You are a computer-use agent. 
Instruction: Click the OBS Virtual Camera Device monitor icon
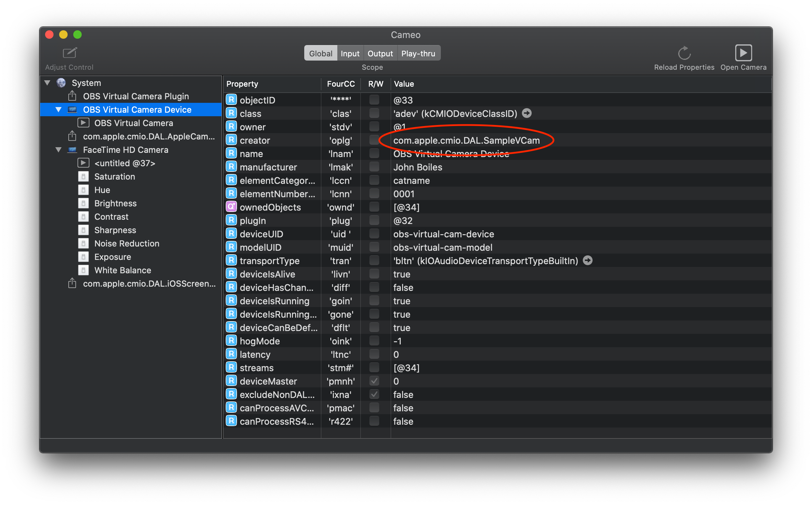[72, 110]
